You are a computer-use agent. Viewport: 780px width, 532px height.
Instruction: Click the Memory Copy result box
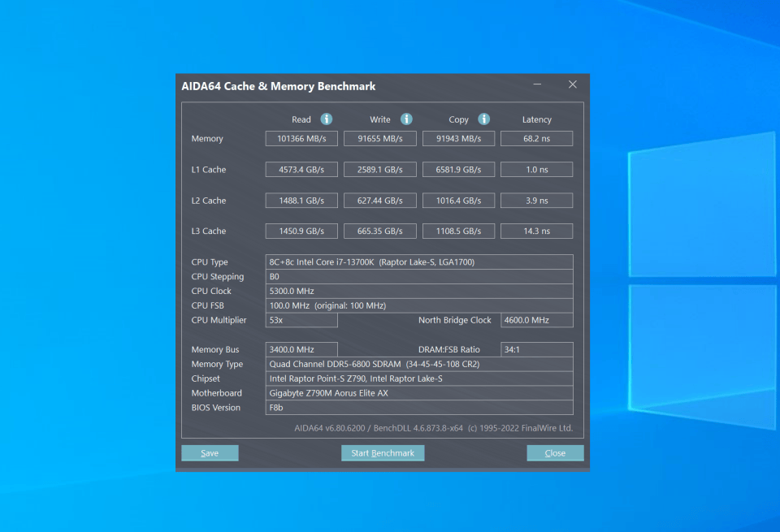pyautogui.click(x=458, y=139)
